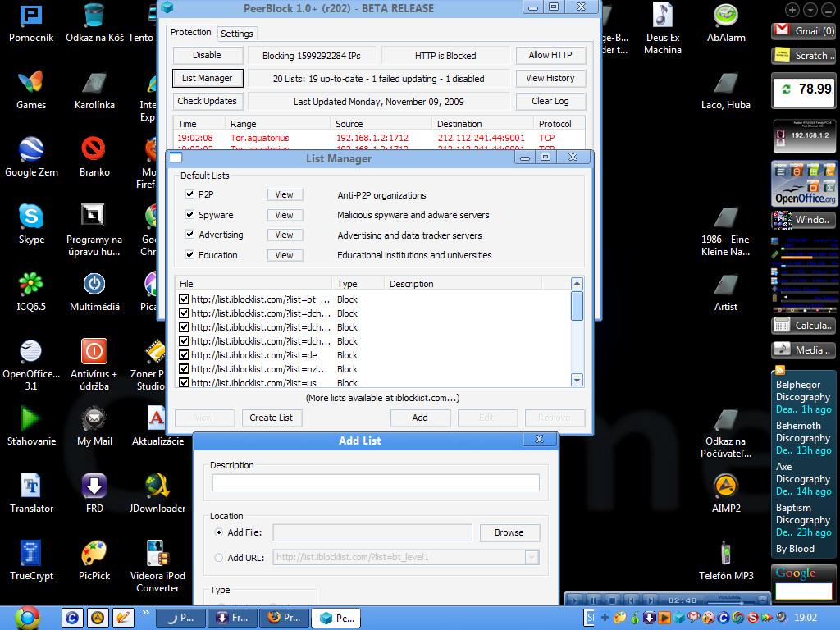Click the List Manager scrollbar thumb

pyautogui.click(x=577, y=306)
